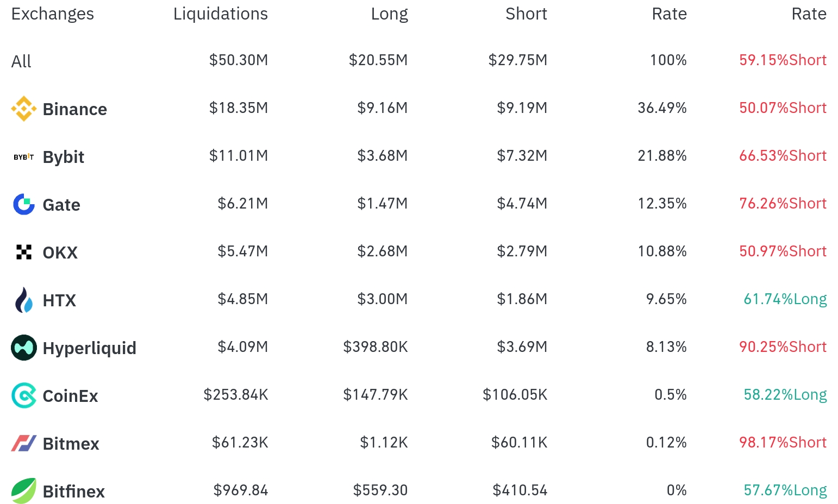Click the Binance logo icon

pos(23,109)
